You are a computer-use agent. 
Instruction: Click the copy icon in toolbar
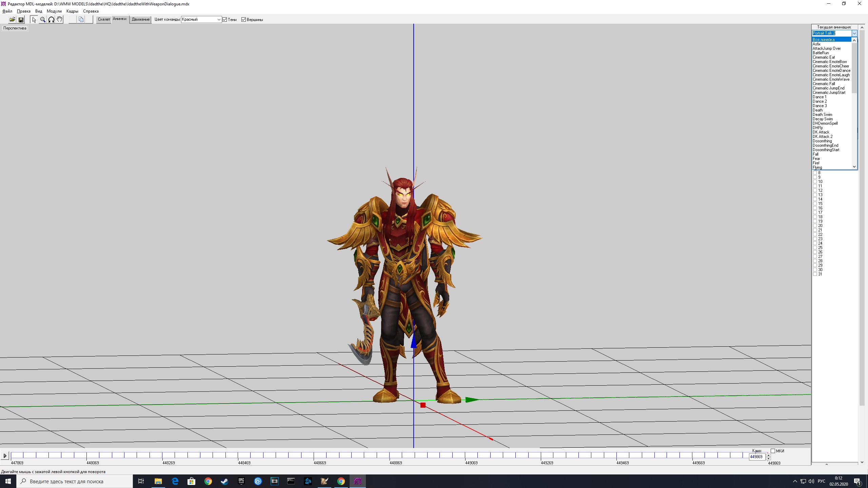pos(81,20)
